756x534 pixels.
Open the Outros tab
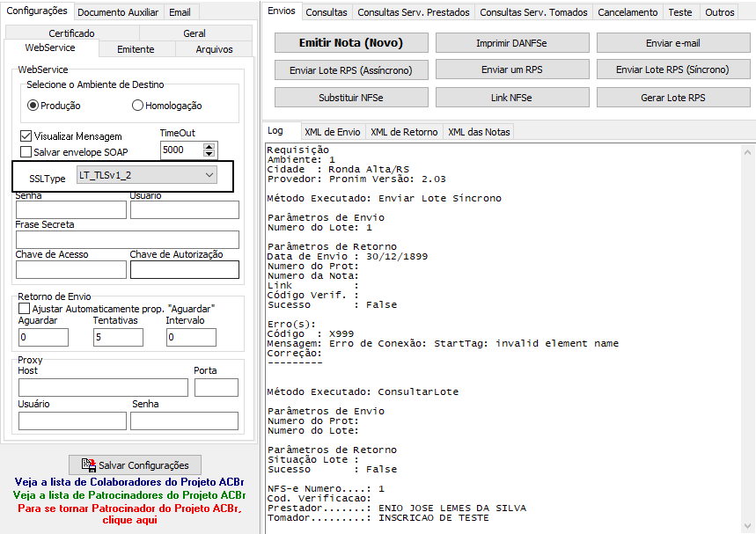pyautogui.click(x=720, y=12)
